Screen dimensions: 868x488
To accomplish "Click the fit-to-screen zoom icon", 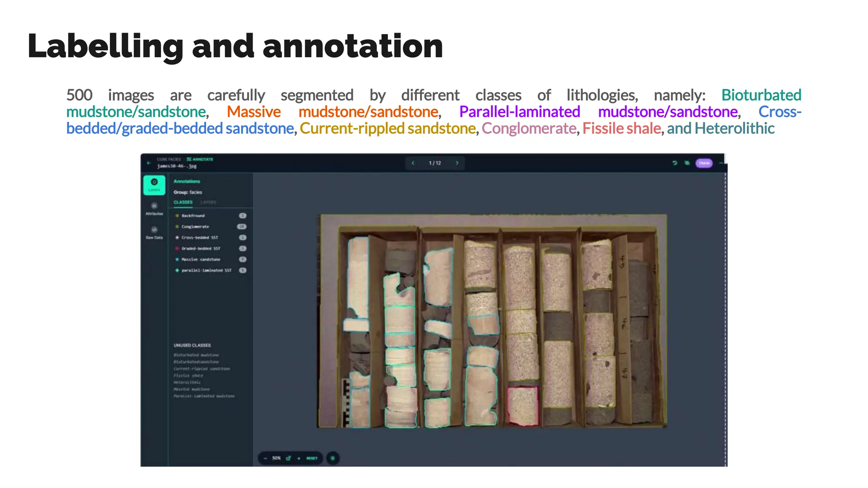I will pyautogui.click(x=289, y=458).
